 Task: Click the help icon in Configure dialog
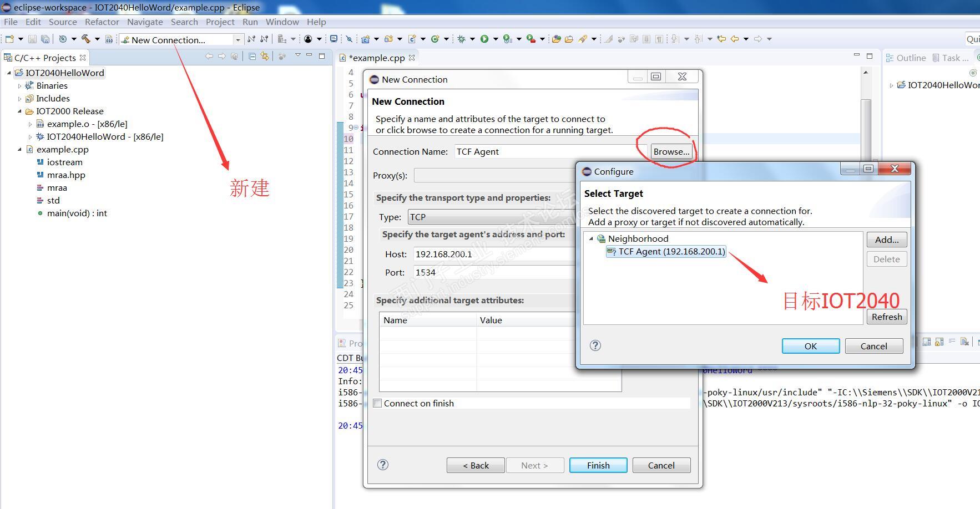(595, 345)
